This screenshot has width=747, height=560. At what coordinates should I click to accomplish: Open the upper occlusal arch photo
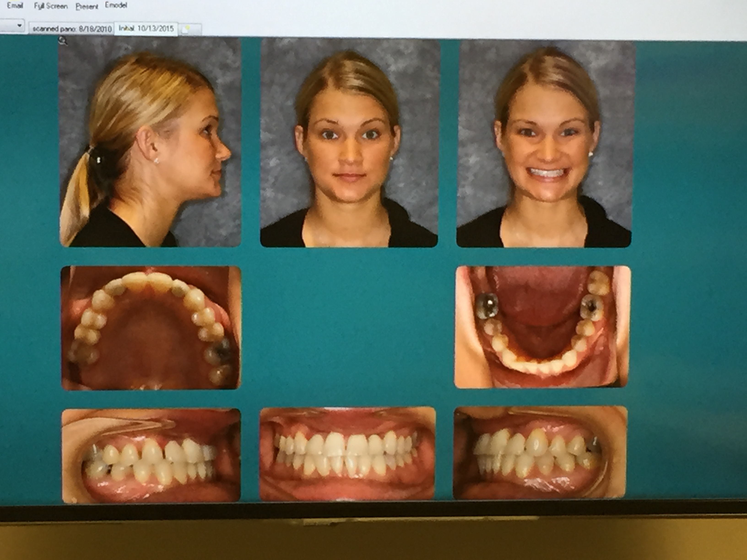coord(151,327)
